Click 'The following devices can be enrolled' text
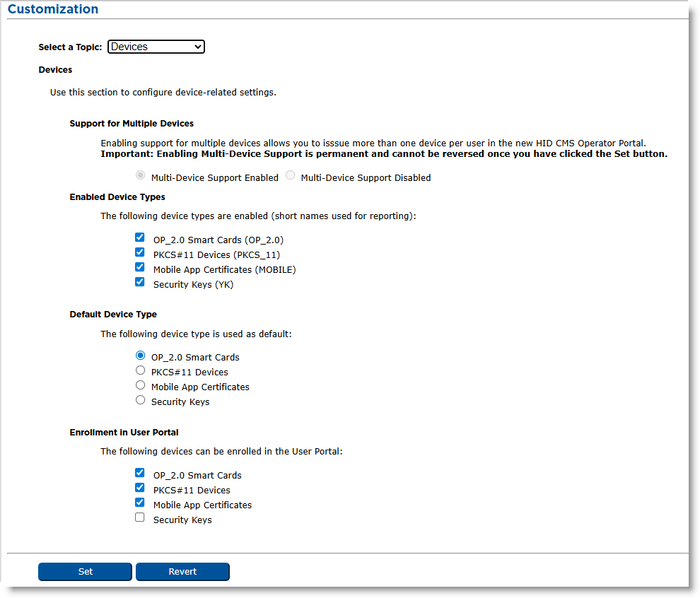 pos(221,452)
